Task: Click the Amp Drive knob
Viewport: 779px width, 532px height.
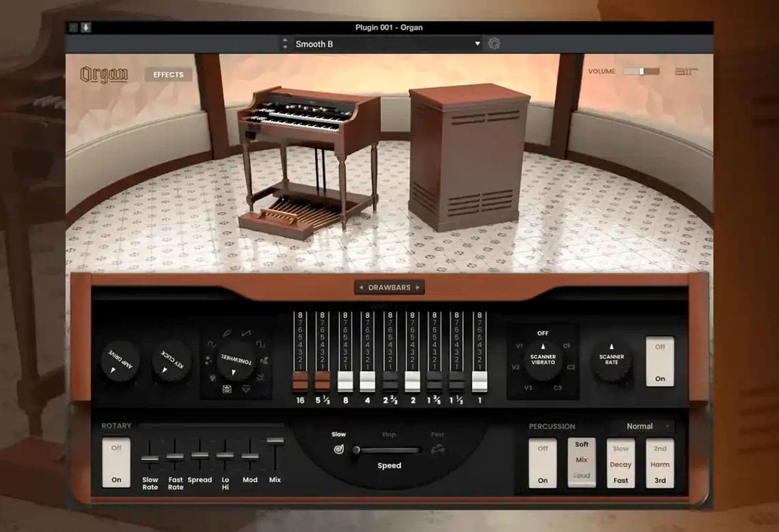Action: point(120,362)
